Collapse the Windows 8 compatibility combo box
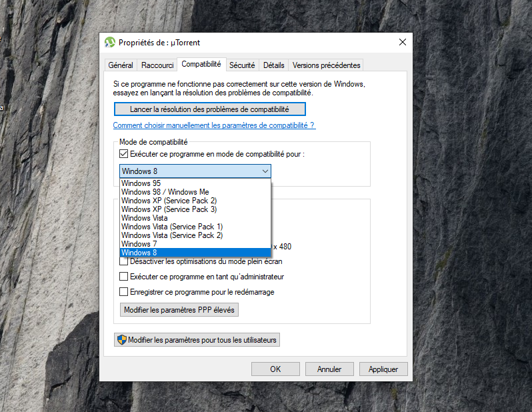Viewport: 532px width, 412px height. click(195, 171)
